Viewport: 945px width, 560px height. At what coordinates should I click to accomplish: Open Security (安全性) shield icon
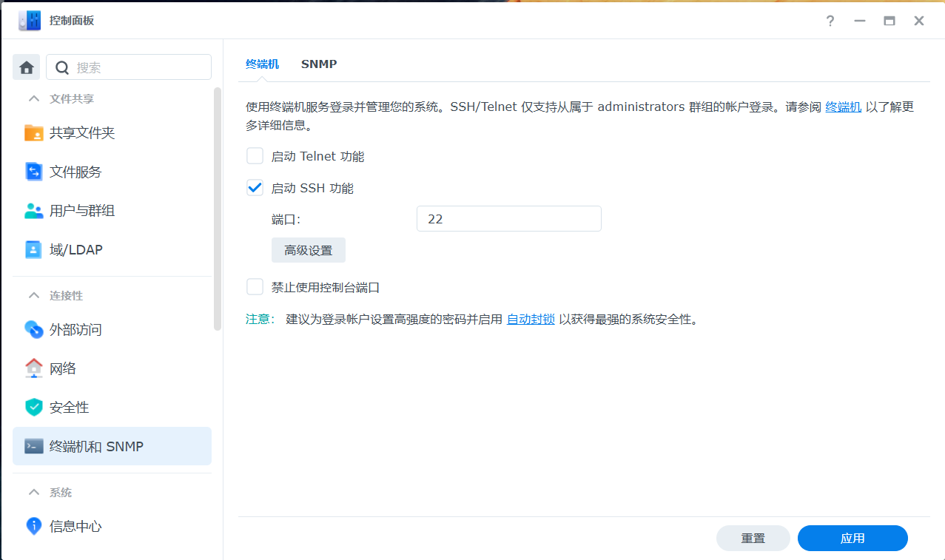coord(34,408)
